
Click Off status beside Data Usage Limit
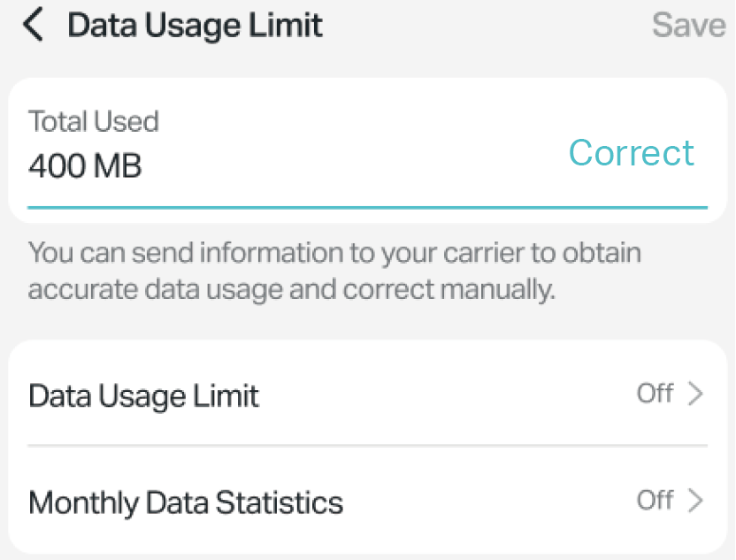coord(655,393)
